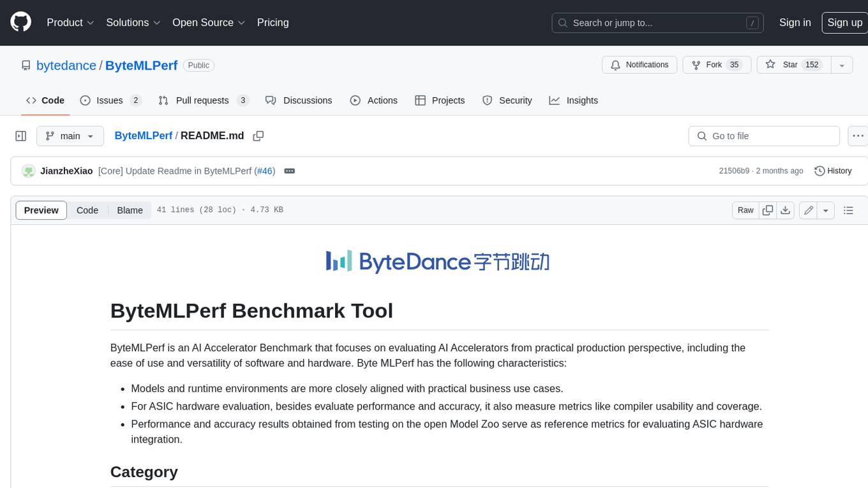Expand the commit message details
This screenshot has width=868, height=488.
[x=289, y=171]
